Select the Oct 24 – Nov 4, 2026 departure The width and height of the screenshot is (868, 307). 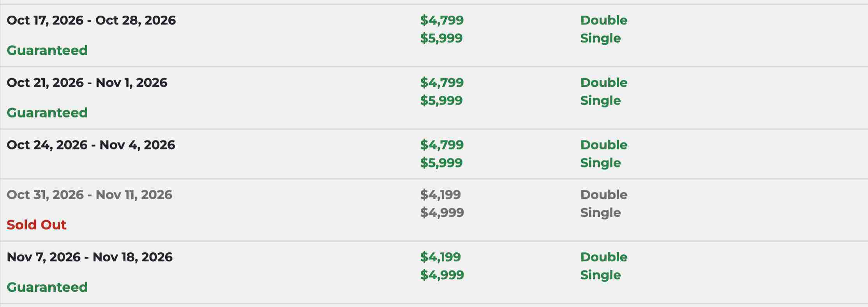tap(91, 145)
